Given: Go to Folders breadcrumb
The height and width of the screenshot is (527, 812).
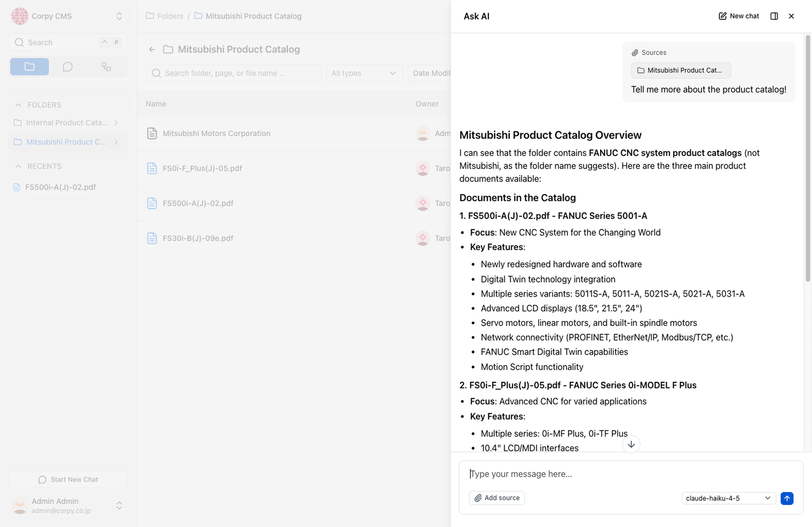Looking at the screenshot, I should 170,16.
